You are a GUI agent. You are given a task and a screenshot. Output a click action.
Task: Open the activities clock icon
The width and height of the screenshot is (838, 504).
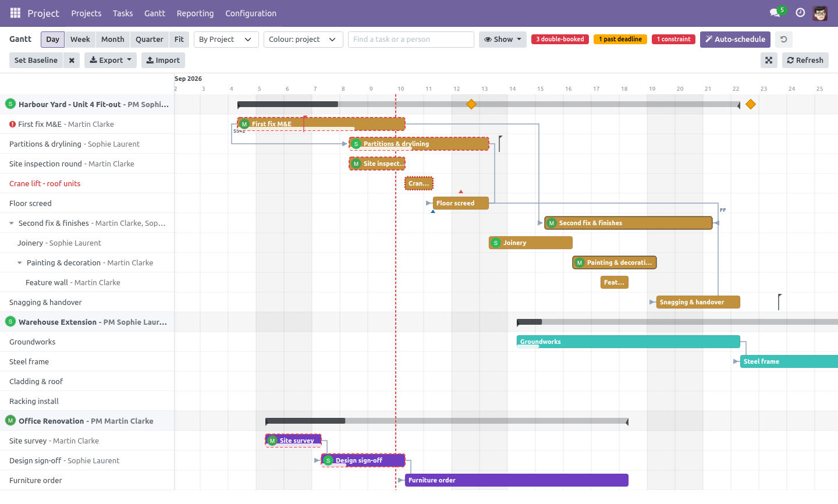(x=800, y=13)
